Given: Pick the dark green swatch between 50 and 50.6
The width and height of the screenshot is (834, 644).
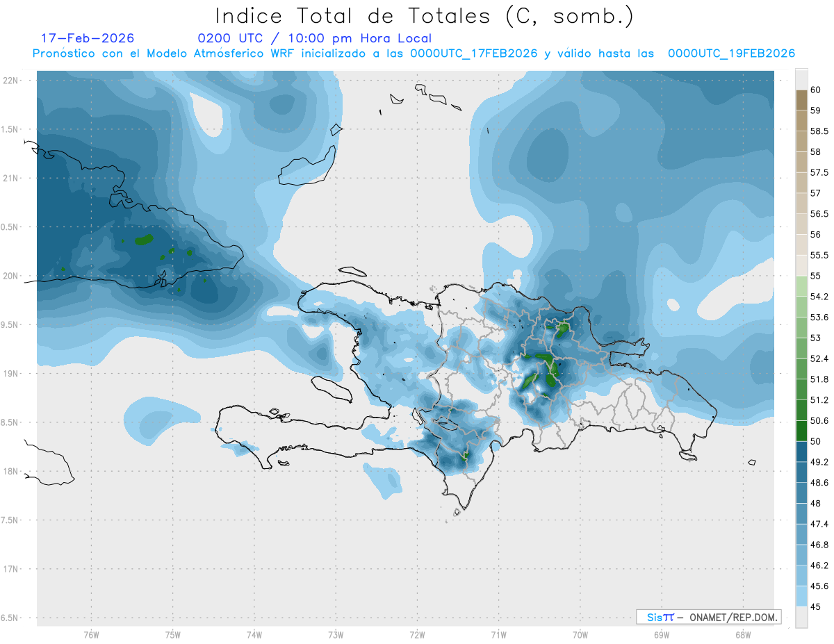Looking at the screenshot, I should point(801,431).
